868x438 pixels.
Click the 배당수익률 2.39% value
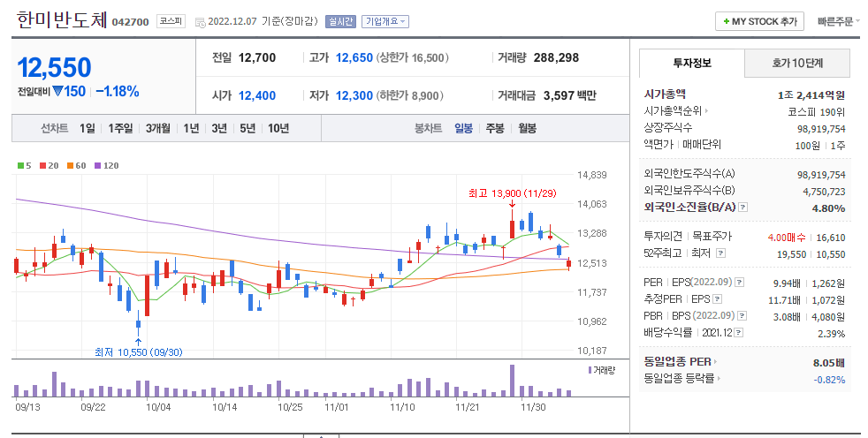832,334
